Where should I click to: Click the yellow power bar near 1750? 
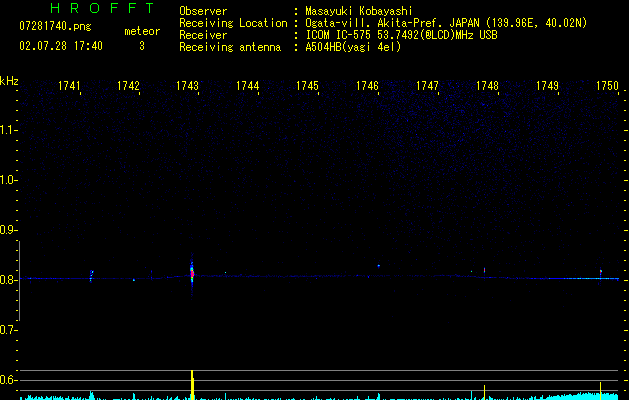(x=601, y=391)
